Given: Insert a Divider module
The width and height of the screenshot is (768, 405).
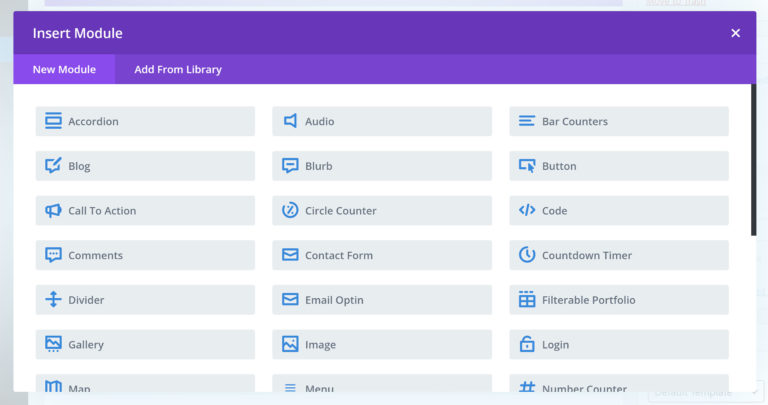Looking at the screenshot, I should (145, 300).
